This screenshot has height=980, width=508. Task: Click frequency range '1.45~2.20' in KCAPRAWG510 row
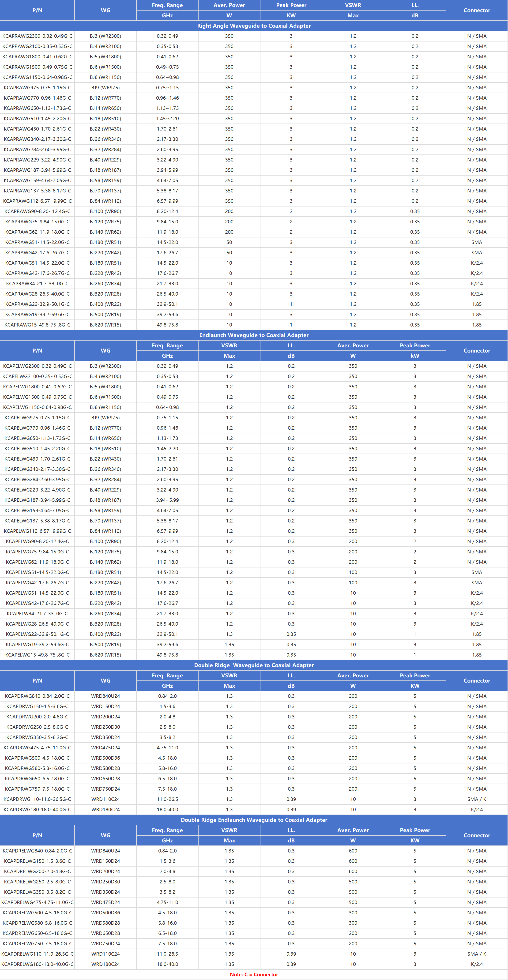(167, 118)
